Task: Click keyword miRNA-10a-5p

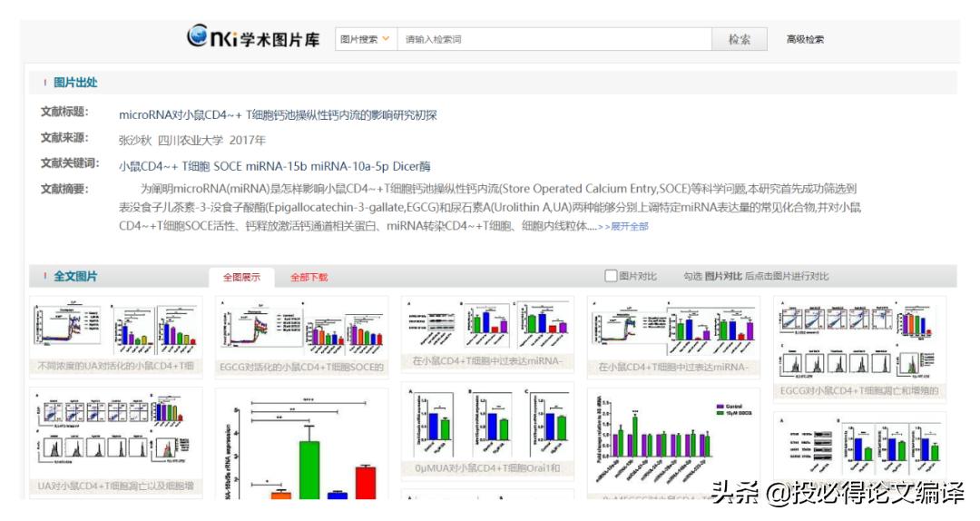Action: [349, 166]
